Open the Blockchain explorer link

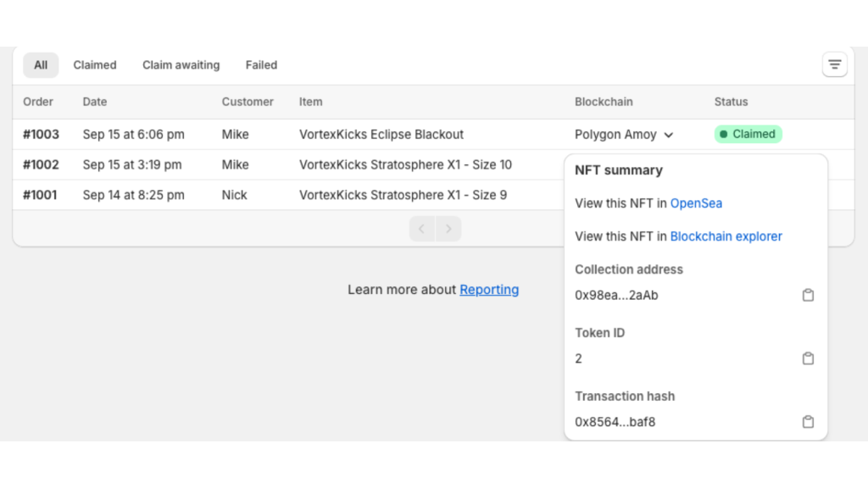point(726,236)
